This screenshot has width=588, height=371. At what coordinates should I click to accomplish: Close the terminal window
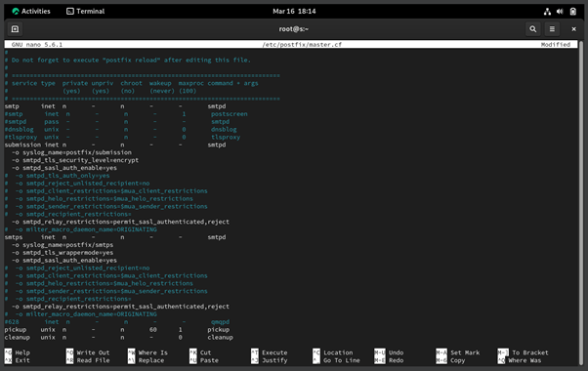(573, 29)
